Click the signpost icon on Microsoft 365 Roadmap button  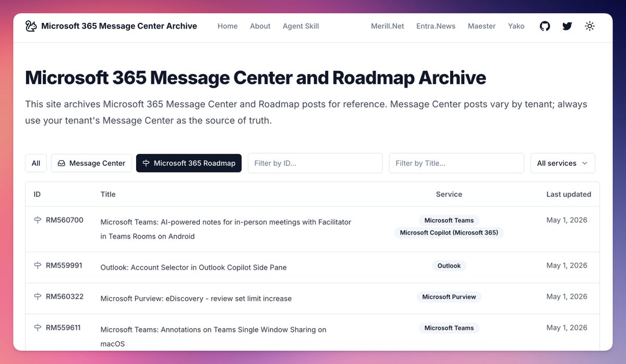(x=146, y=163)
